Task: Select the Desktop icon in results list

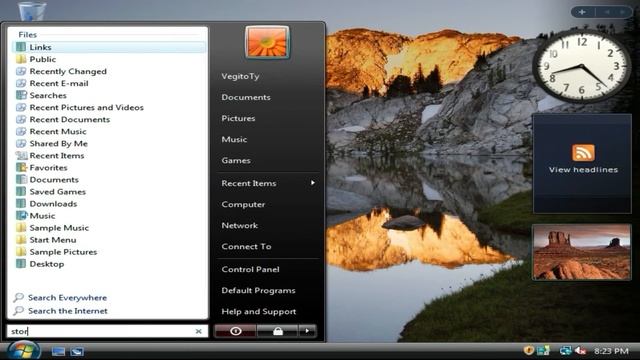Action: point(21,264)
